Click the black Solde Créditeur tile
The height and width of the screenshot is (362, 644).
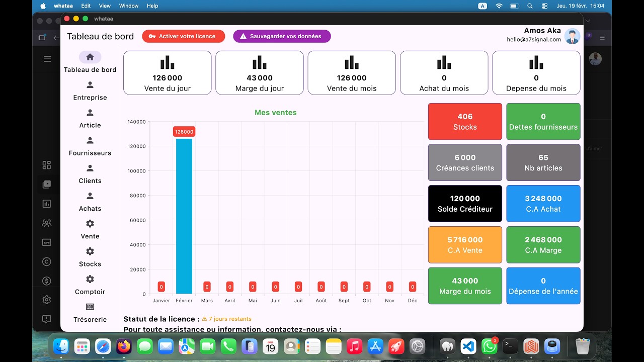[465, 204]
